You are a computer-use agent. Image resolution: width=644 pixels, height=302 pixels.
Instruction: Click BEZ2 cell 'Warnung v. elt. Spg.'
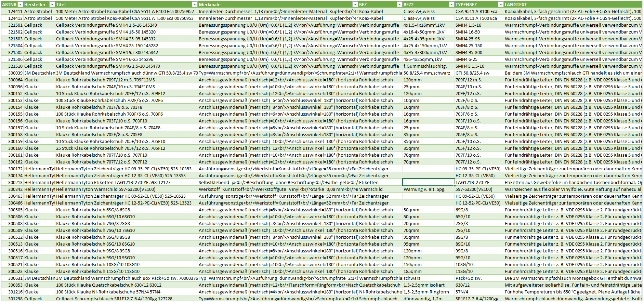(x=429, y=189)
